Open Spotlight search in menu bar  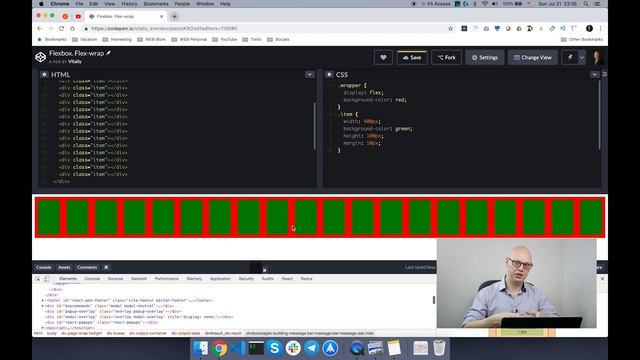tap(586, 4)
